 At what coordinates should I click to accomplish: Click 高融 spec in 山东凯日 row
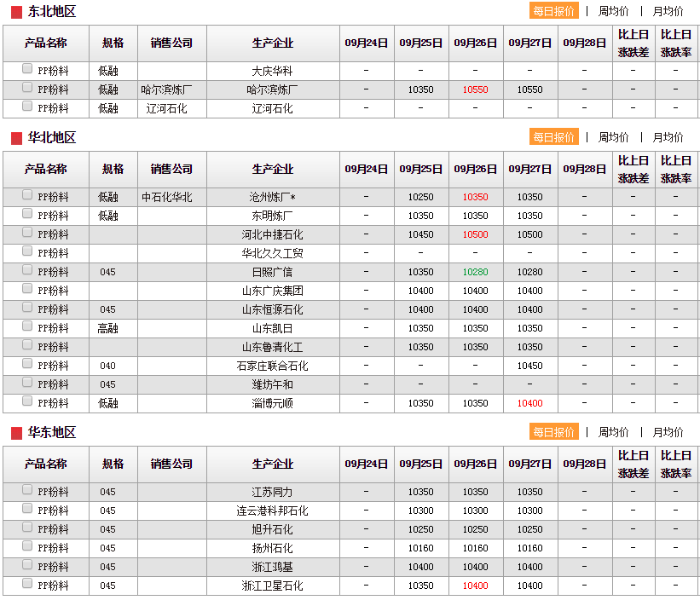tap(108, 328)
